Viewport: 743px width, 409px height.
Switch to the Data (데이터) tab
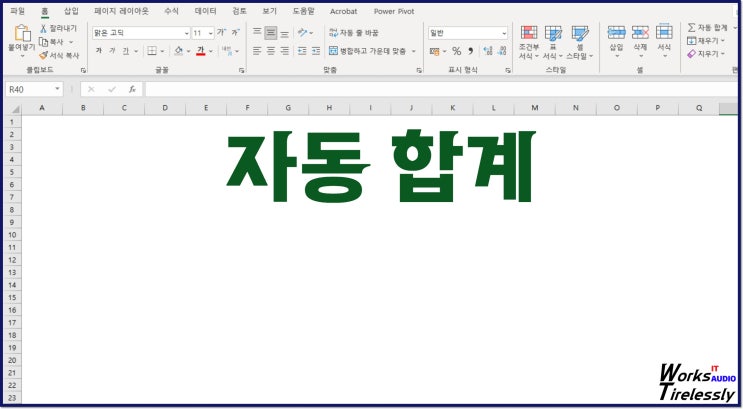206,11
